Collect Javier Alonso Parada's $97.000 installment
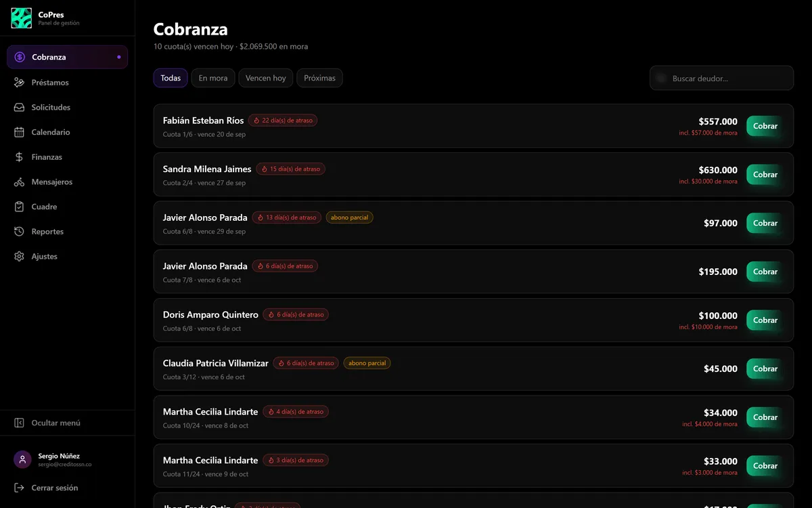812x508 pixels. pyautogui.click(x=765, y=224)
